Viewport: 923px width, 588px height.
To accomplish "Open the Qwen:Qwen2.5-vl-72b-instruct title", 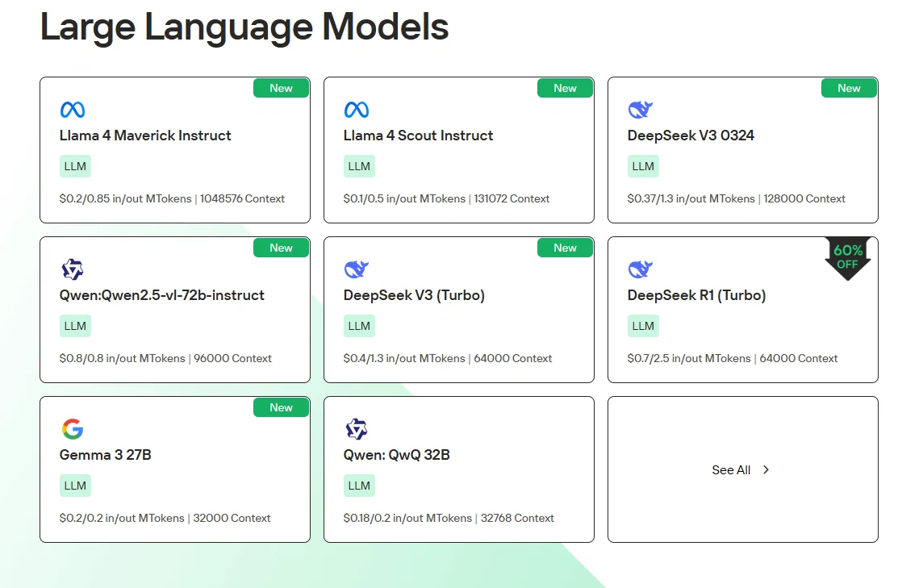I will tap(162, 295).
